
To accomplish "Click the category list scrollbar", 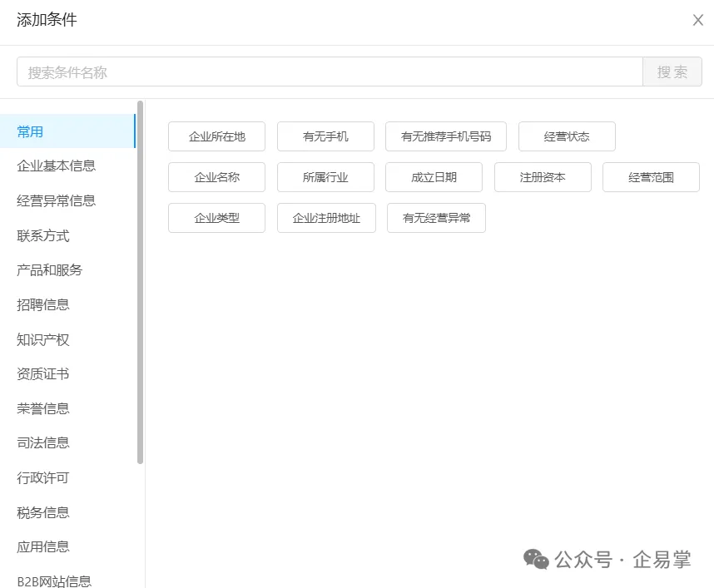I will (x=141, y=282).
